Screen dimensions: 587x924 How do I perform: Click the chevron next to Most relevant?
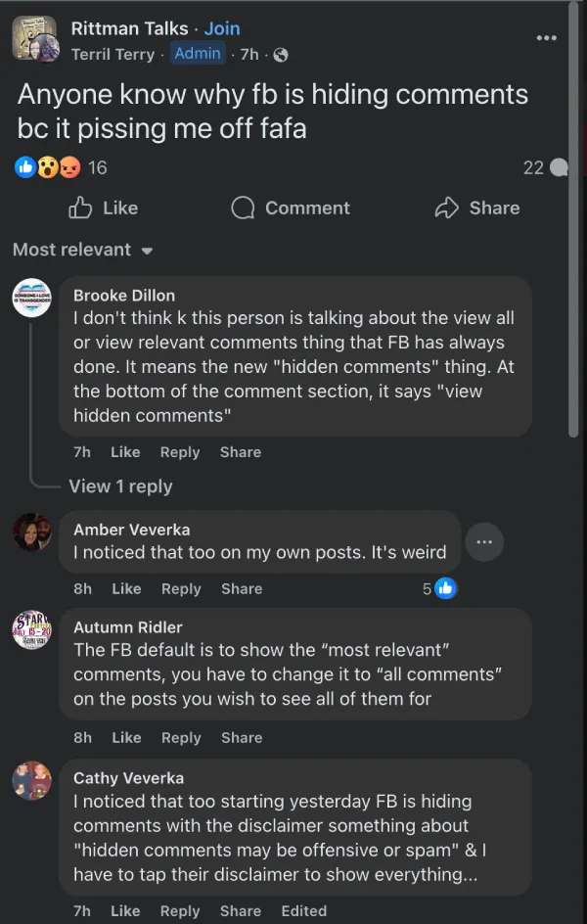147,250
